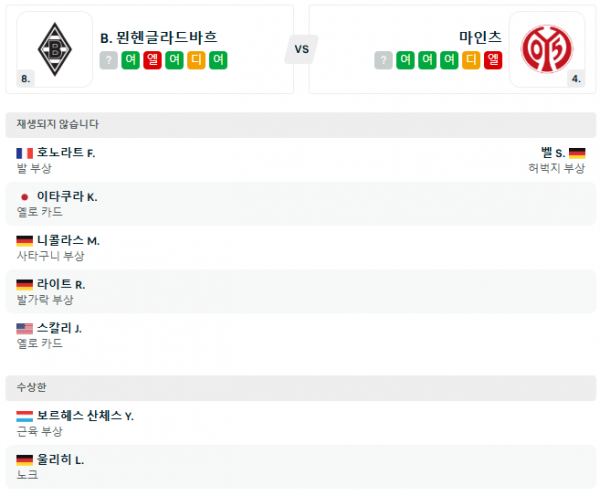Click the gray ? badge under 마인츠

[x=384, y=60]
